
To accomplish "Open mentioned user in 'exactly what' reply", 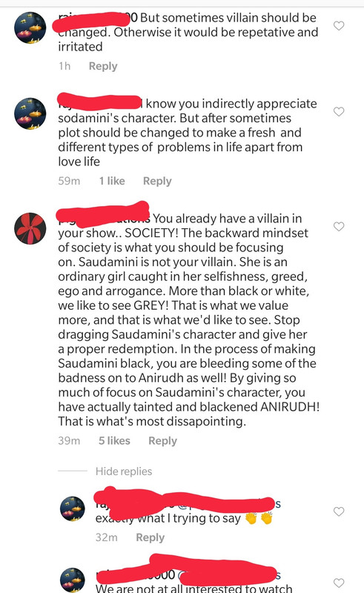I will (x=229, y=504).
